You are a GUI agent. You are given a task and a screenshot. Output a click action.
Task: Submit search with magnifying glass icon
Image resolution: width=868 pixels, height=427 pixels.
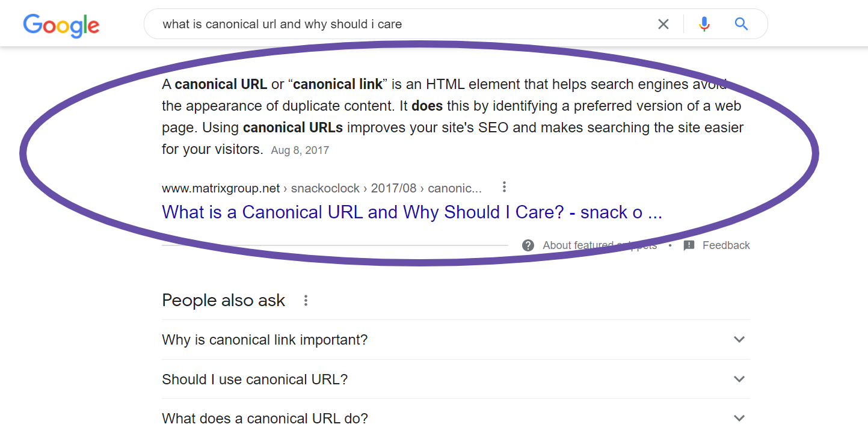tap(741, 24)
